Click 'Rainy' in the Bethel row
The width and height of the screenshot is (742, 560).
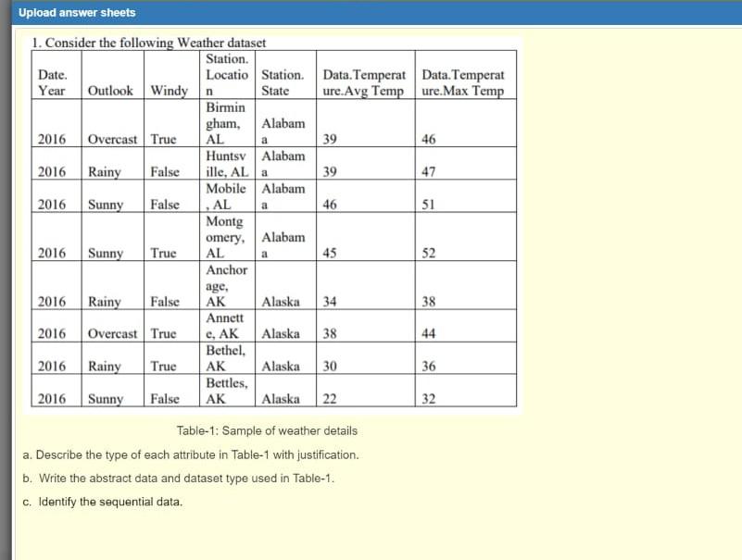[x=105, y=366]
